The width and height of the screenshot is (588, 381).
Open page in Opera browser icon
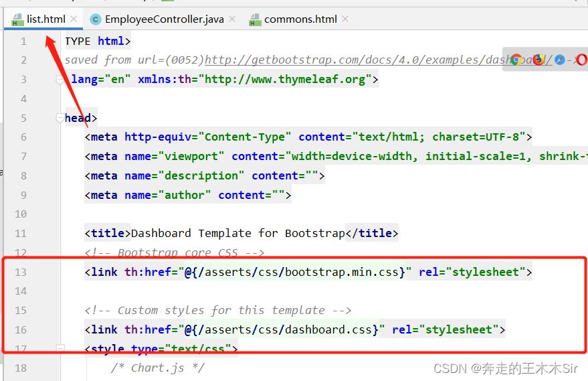(582, 60)
